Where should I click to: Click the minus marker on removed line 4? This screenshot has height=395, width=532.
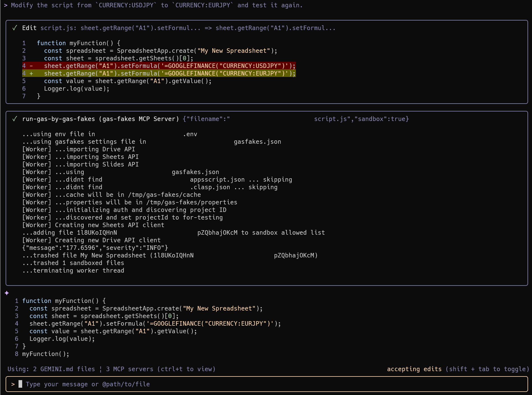pyautogui.click(x=31, y=66)
